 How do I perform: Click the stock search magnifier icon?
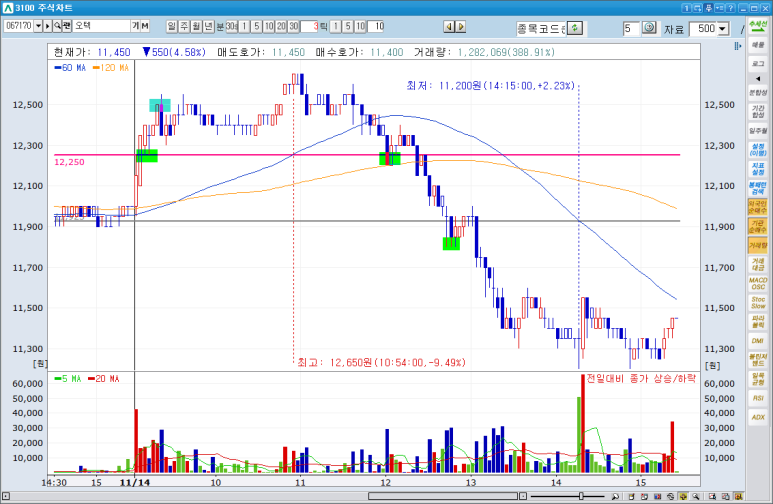pos(56,26)
